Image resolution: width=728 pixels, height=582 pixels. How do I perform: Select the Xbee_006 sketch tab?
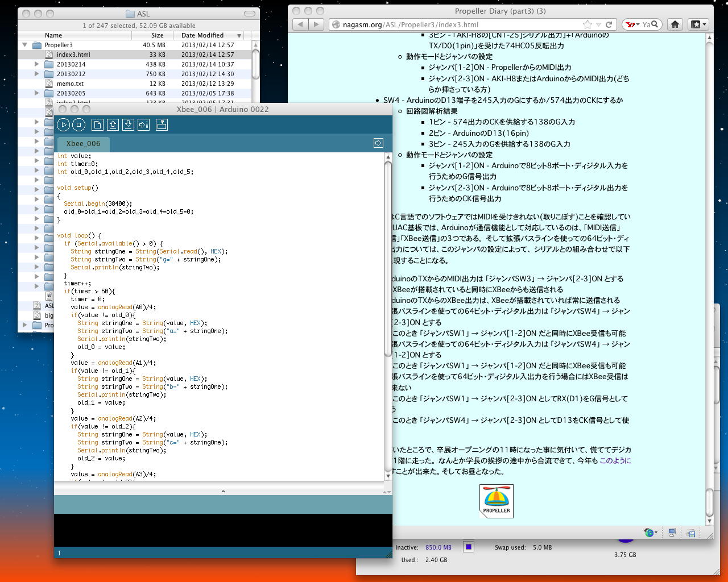[83, 144]
